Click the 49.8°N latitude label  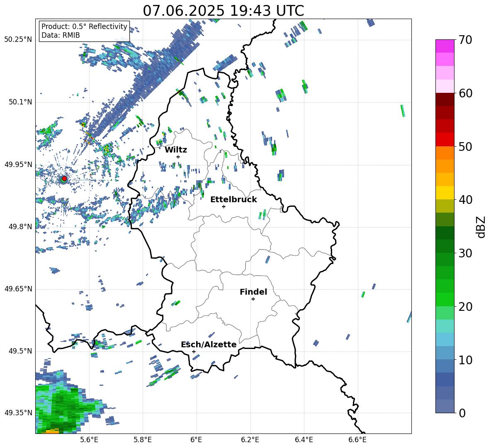[20, 227]
